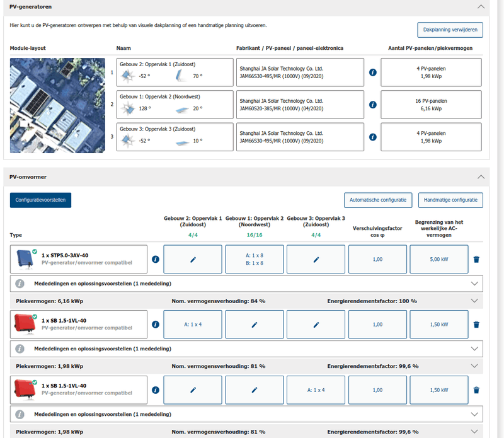Show info for first SB 1.5-1VL-40 inverter
The height and width of the screenshot is (438, 504).
pos(156,325)
